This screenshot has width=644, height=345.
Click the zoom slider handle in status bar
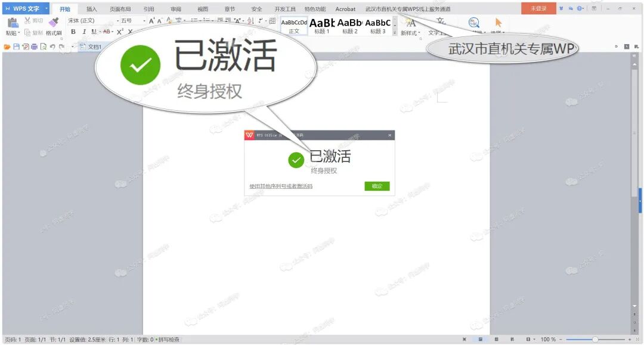pyautogui.click(x=595, y=340)
